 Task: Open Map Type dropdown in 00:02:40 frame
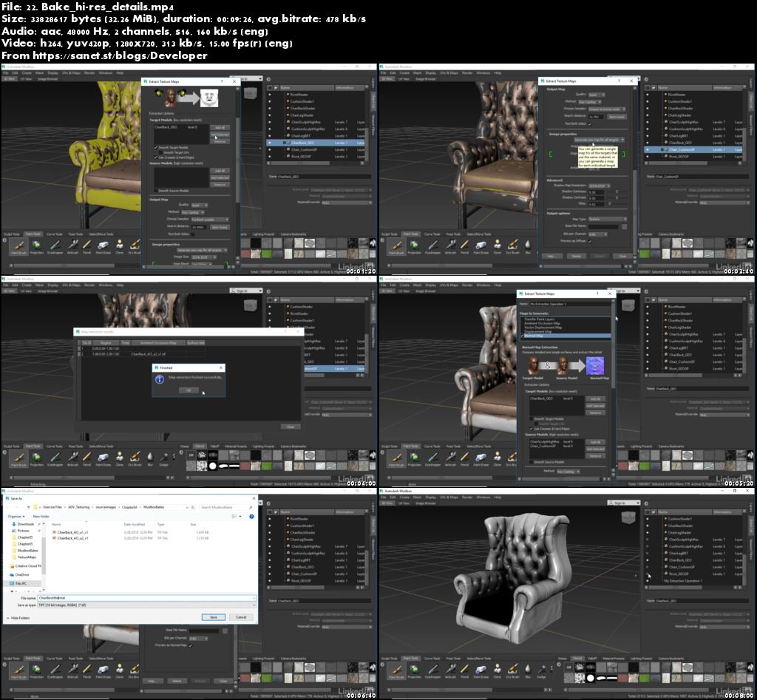click(x=608, y=220)
